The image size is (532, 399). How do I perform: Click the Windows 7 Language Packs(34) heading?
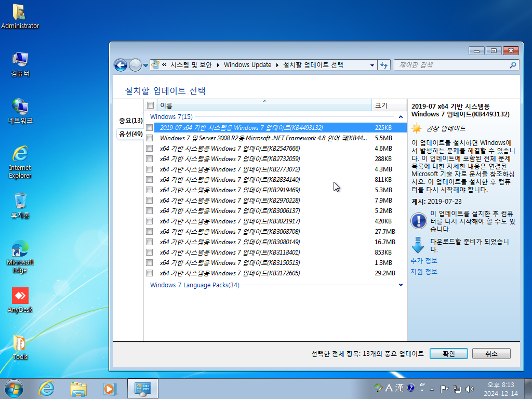click(194, 285)
